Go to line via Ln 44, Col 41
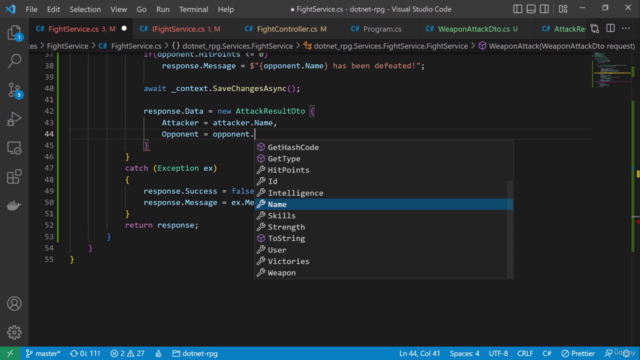640x360 pixels. tap(419, 353)
